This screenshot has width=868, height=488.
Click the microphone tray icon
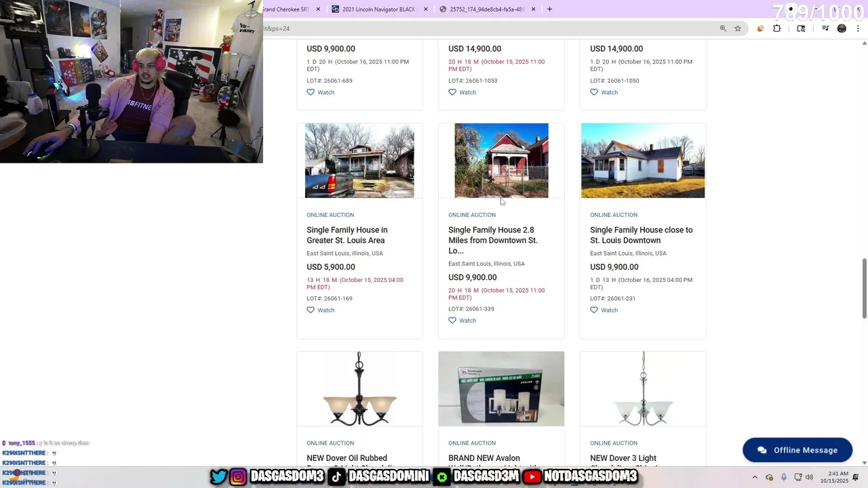point(784,477)
